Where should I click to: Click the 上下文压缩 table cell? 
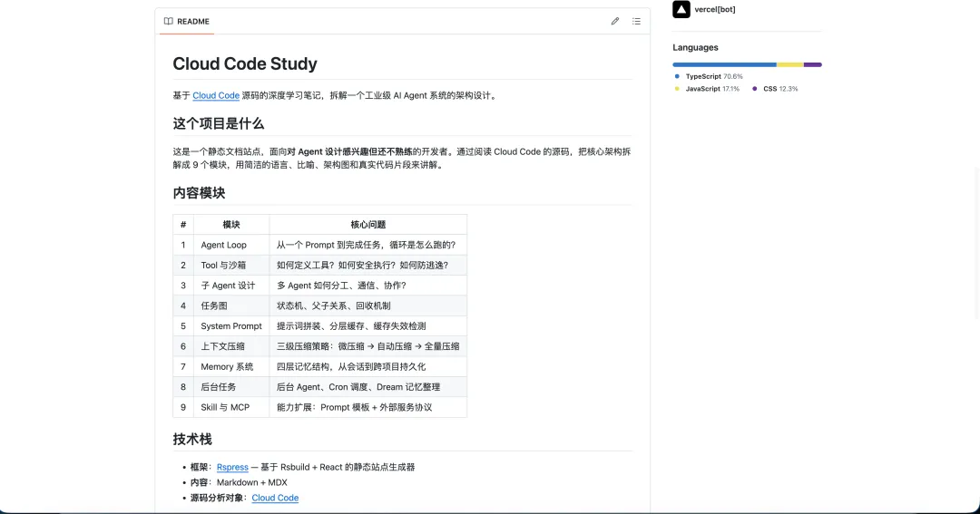(x=231, y=346)
